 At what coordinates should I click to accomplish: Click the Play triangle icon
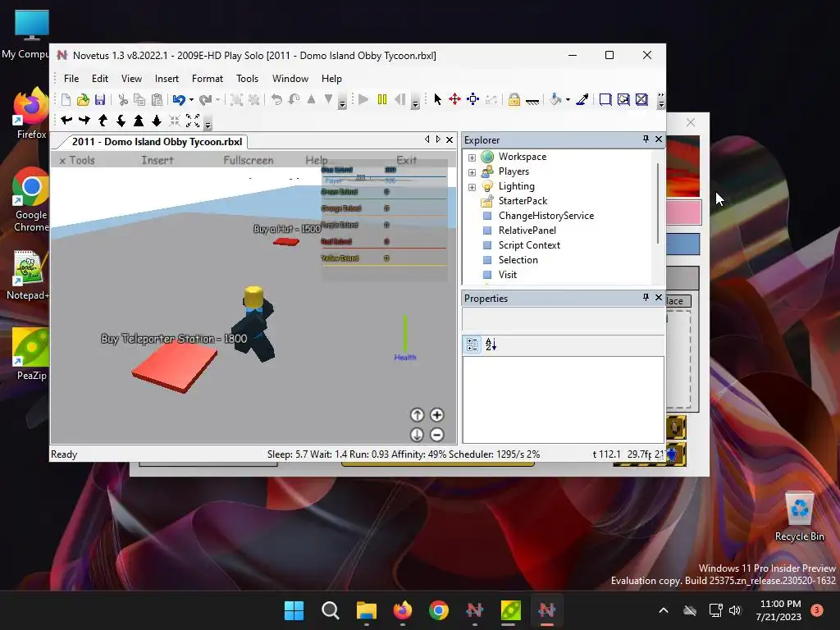point(363,99)
